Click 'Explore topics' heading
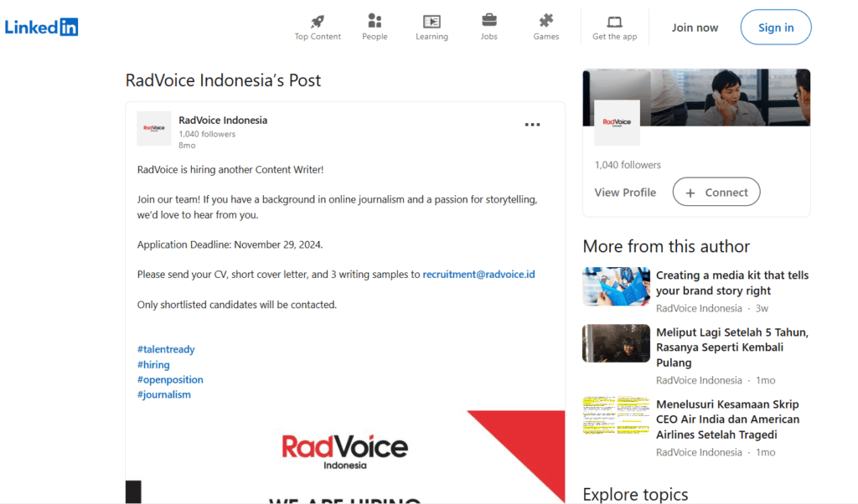858x504 pixels. 635,494
